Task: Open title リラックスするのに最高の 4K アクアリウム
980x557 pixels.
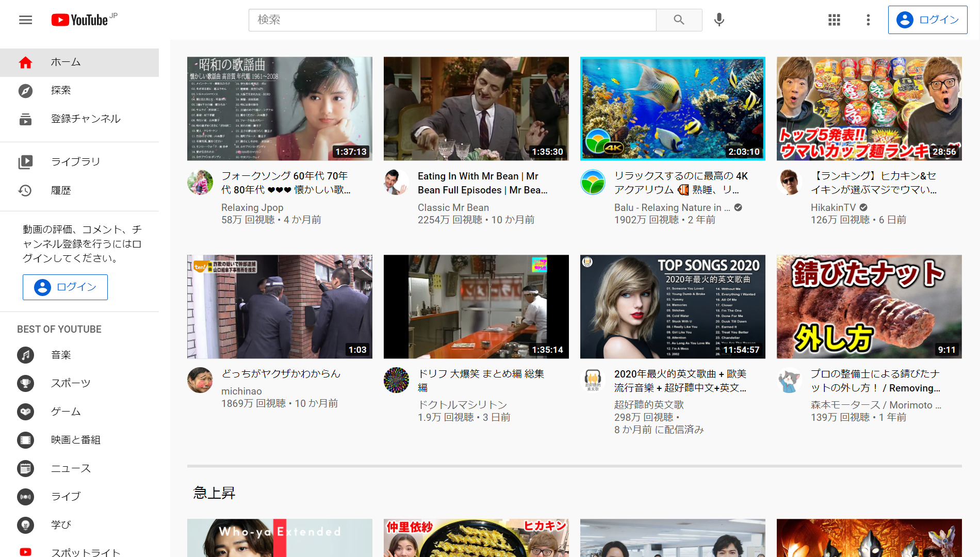Action: [681, 183]
